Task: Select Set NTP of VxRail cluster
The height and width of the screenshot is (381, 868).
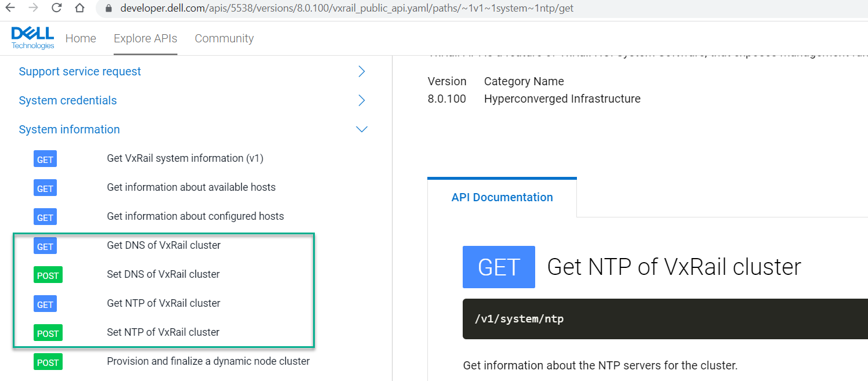Action: coord(162,332)
